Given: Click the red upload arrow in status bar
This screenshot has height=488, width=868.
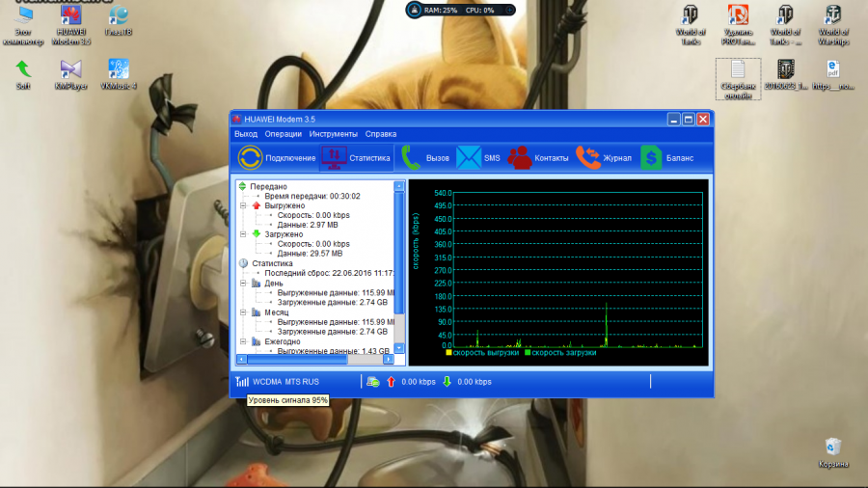Looking at the screenshot, I should (x=391, y=382).
